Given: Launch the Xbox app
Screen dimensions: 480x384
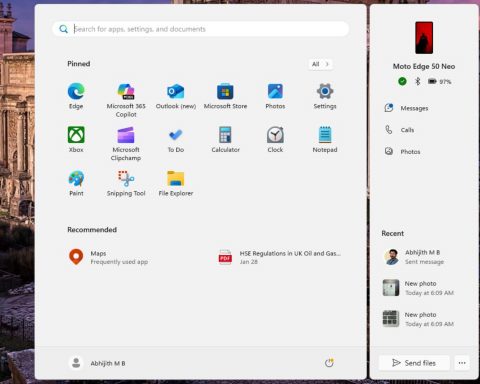Looking at the screenshot, I should (76, 139).
